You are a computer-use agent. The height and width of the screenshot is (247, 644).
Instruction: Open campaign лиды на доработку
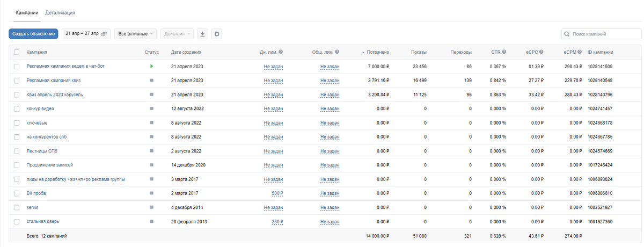pyautogui.click(x=76, y=179)
